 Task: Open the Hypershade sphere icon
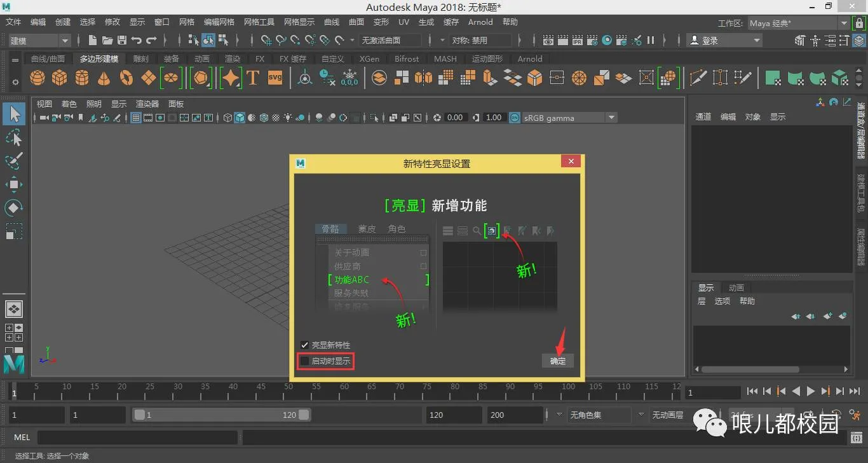coord(607,40)
